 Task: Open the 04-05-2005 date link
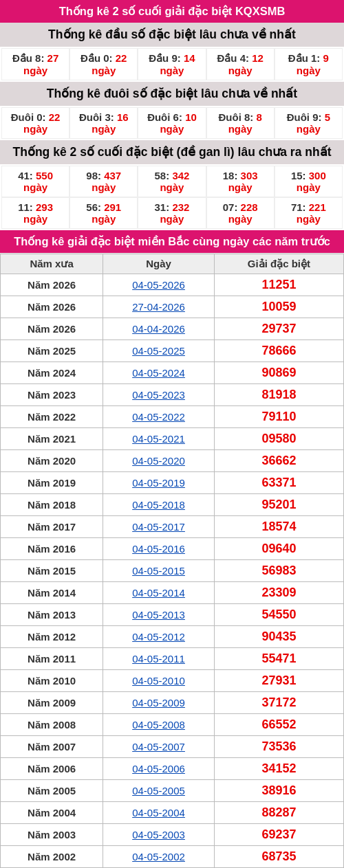tap(158, 791)
